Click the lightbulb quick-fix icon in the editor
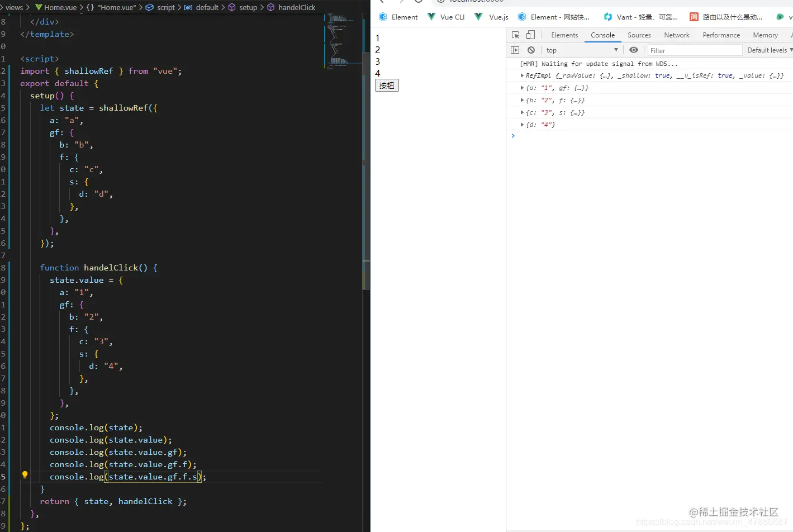The width and height of the screenshot is (793, 532). (x=25, y=475)
